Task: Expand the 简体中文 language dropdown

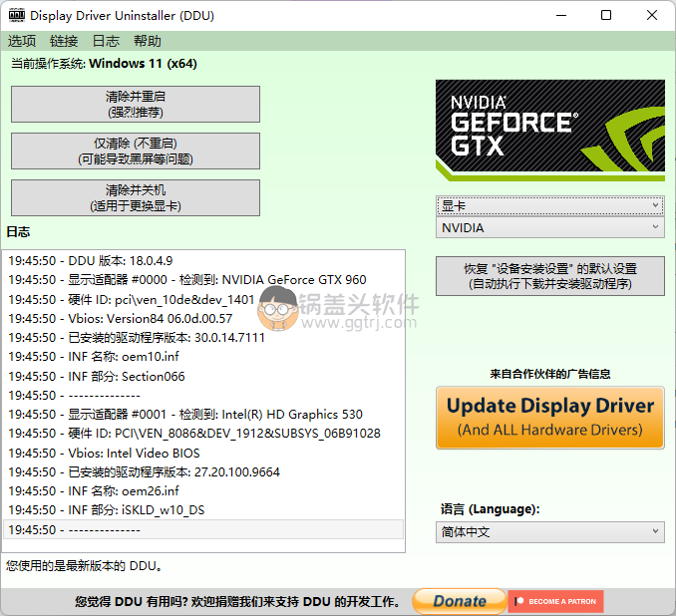Action: pos(550,532)
